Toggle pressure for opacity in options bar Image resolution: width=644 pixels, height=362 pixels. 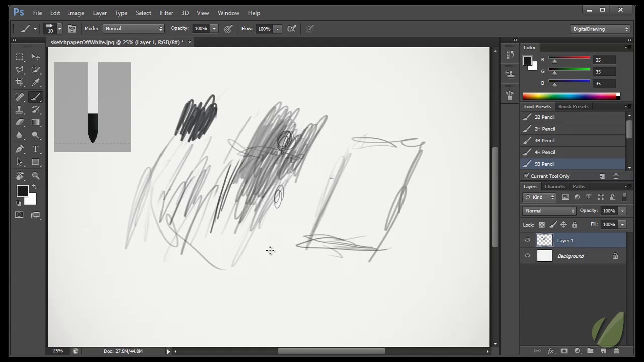click(228, 29)
